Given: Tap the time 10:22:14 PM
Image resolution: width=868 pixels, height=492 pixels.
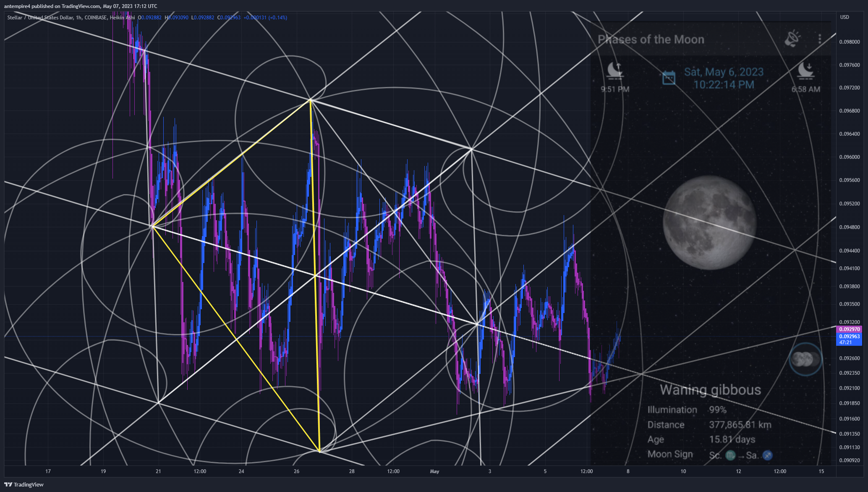Looking at the screenshot, I should pyautogui.click(x=724, y=85).
